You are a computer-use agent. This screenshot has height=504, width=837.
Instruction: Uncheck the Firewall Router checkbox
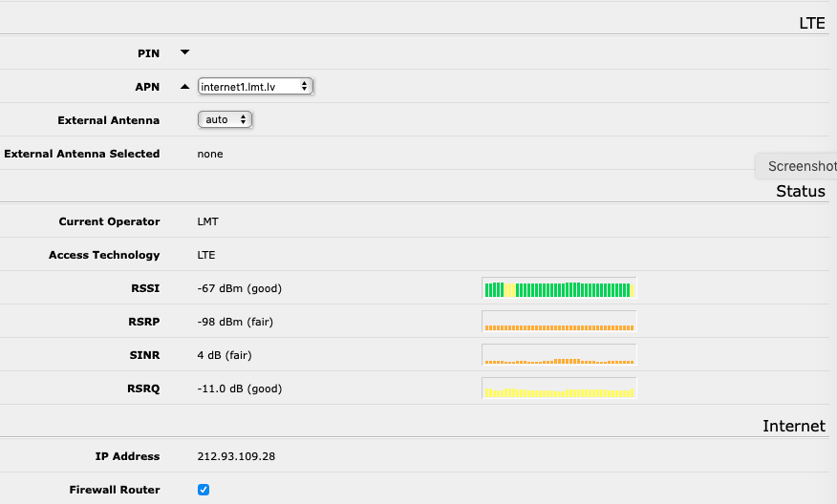pos(204,490)
